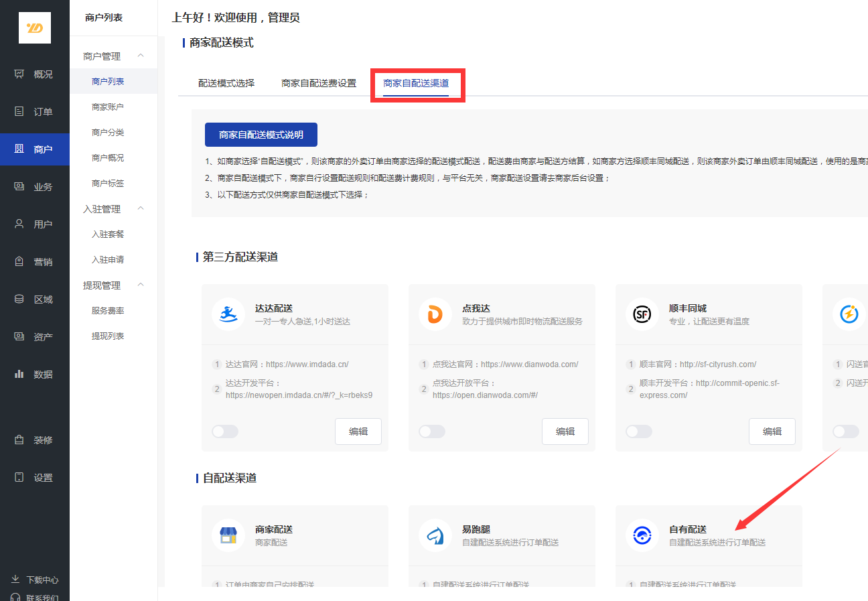The image size is (868, 601).
Task: Click 编辑 on the 点我达 card
Action: coord(565,431)
